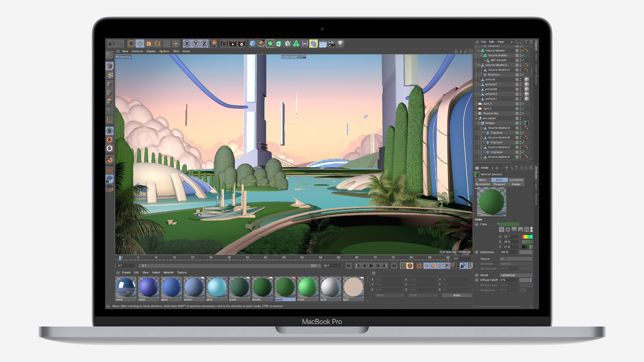The image size is (644, 362).
Task: Toggle visibility dots for the enPart4 object
Action: click(520, 79)
